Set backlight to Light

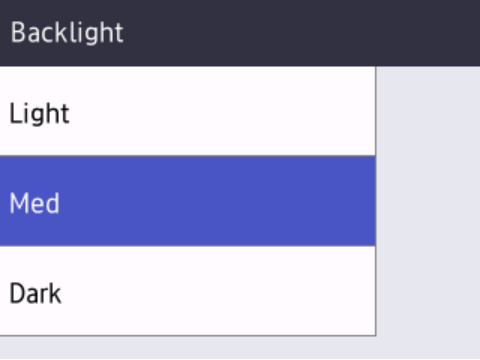pyautogui.click(x=188, y=111)
